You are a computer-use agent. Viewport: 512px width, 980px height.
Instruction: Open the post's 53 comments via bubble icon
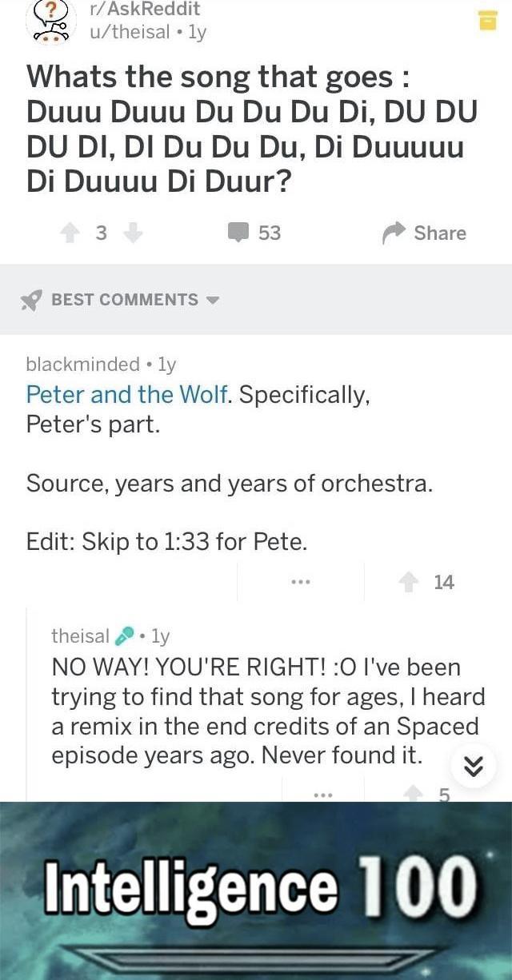pyautogui.click(x=238, y=233)
